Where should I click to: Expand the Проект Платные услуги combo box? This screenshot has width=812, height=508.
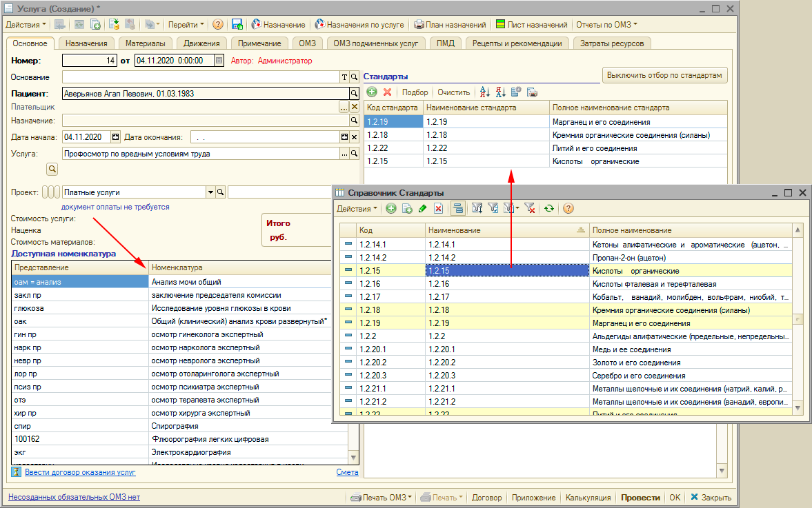coord(210,192)
